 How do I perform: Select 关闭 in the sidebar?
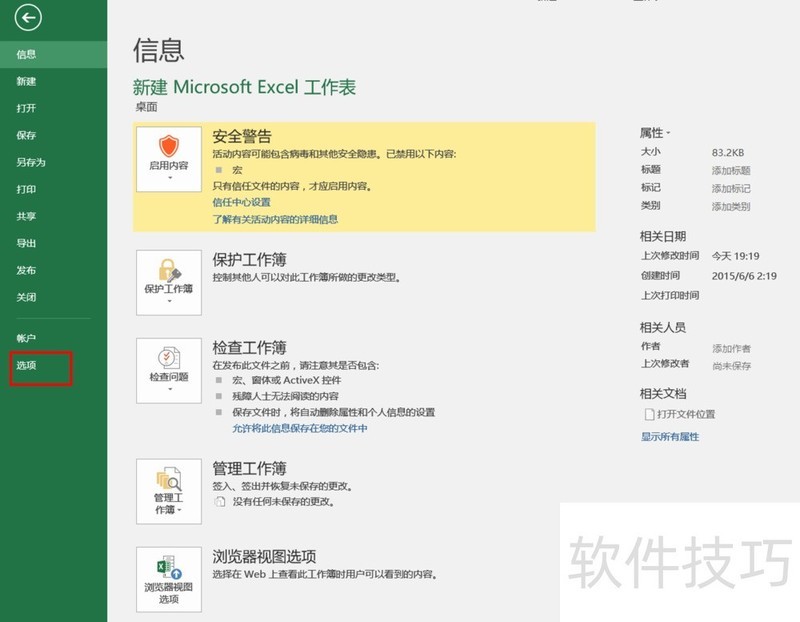click(x=54, y=297)
